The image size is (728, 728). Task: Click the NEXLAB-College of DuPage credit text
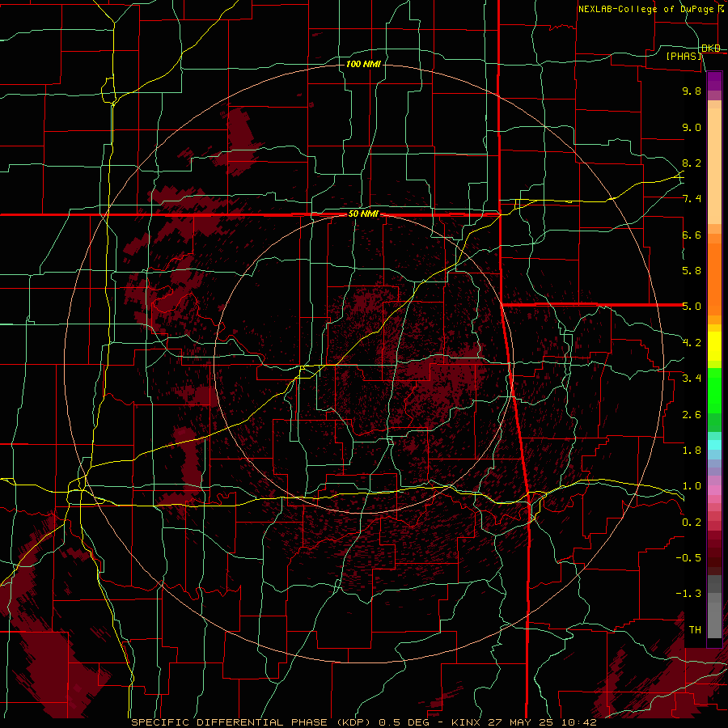click(645, 9)
